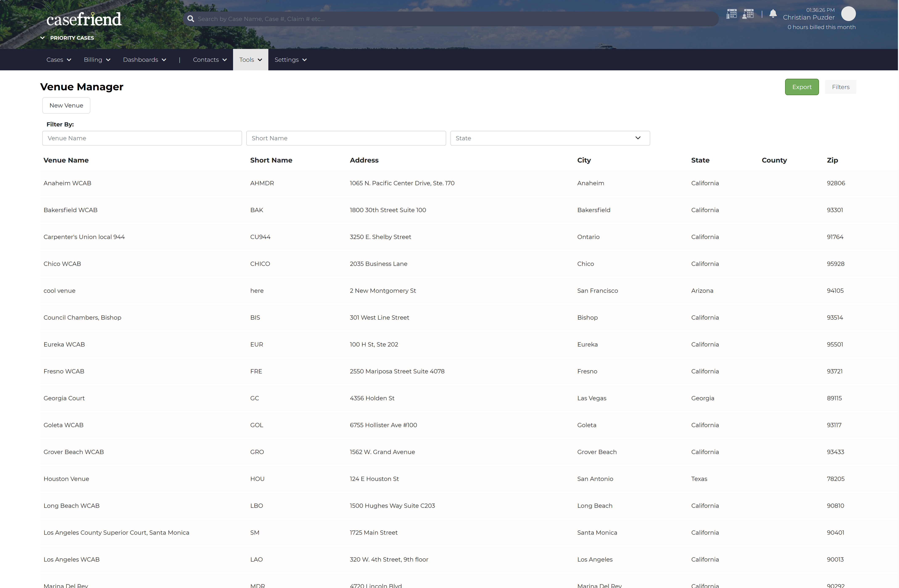Open the Filters button
Screen dimensions: 899x588
[840, 87]
